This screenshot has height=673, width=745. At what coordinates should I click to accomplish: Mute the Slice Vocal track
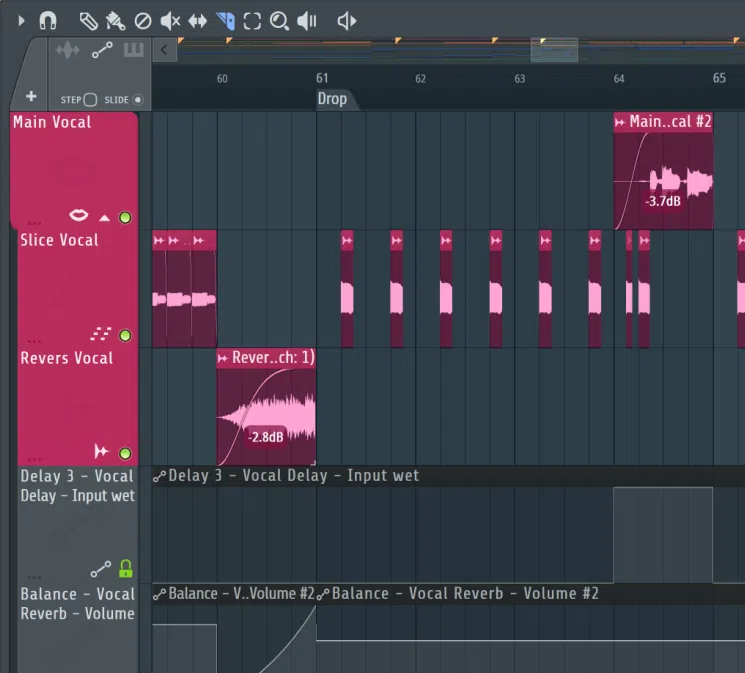pyautogui.click(x=125, y=336)
